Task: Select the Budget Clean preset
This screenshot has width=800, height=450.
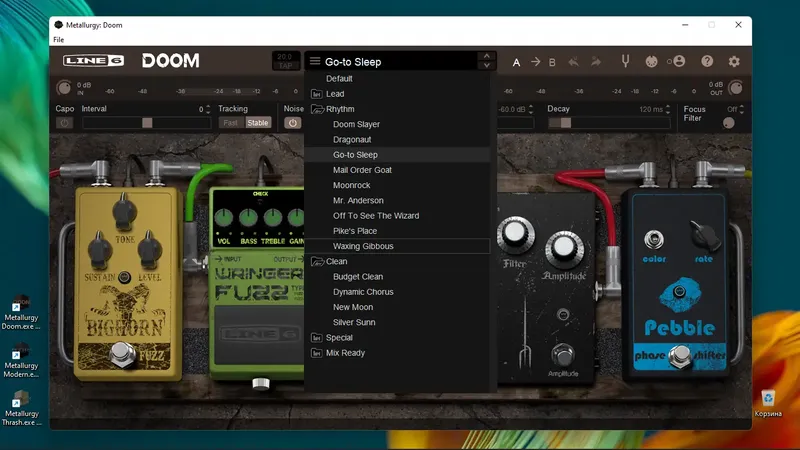Action: (398, 277)
